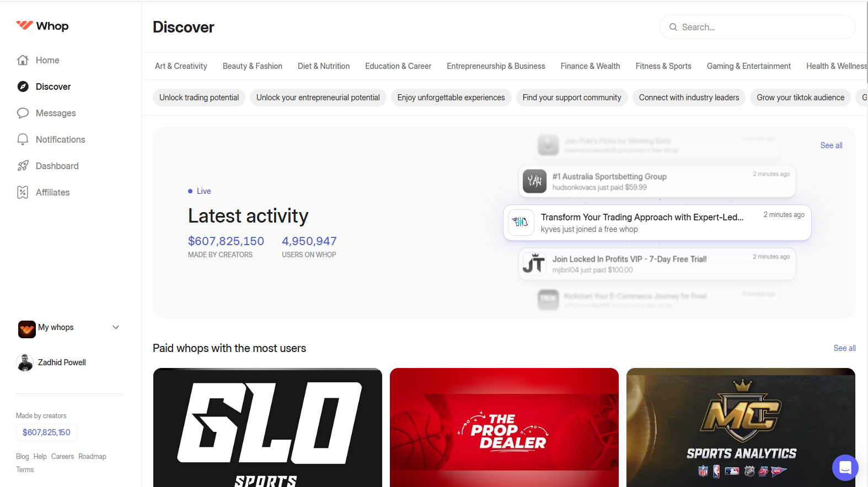
Task: Open Transform Your Trading Approach entry
Action: click(x=657, y=223)
